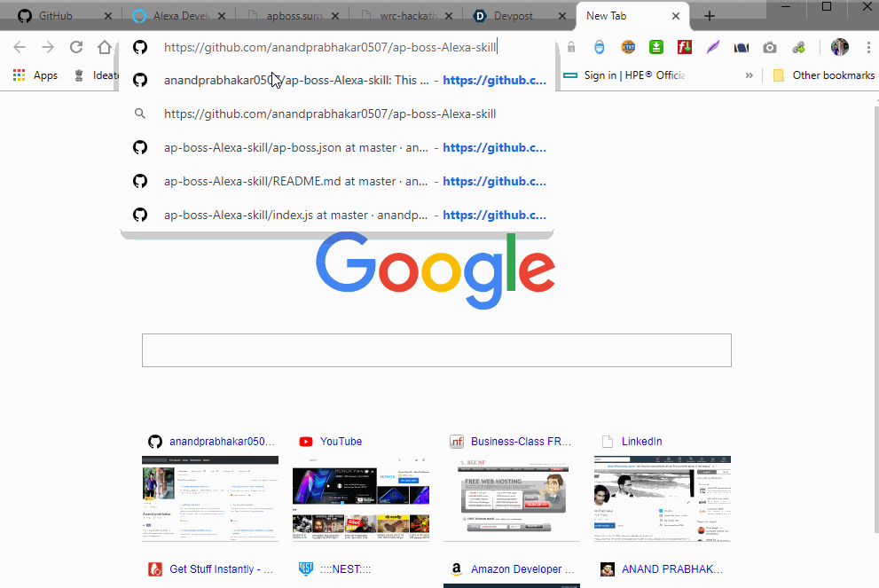The image size is (879, 588).
Task: Click the lock extension icon
Action: point(571,47)
